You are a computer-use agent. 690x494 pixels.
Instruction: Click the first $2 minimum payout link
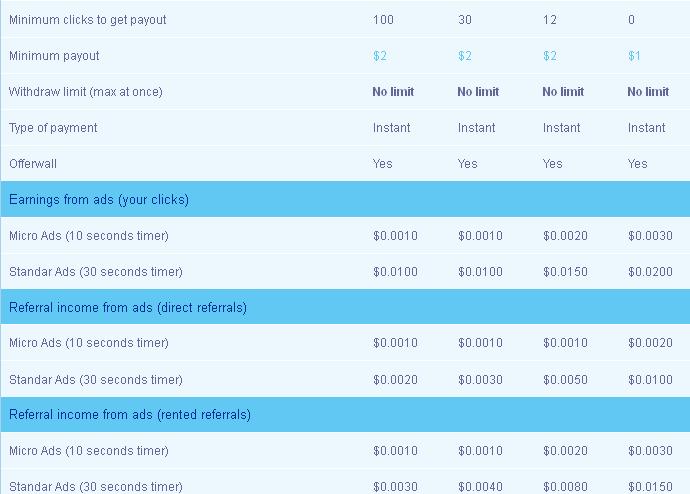380,56
